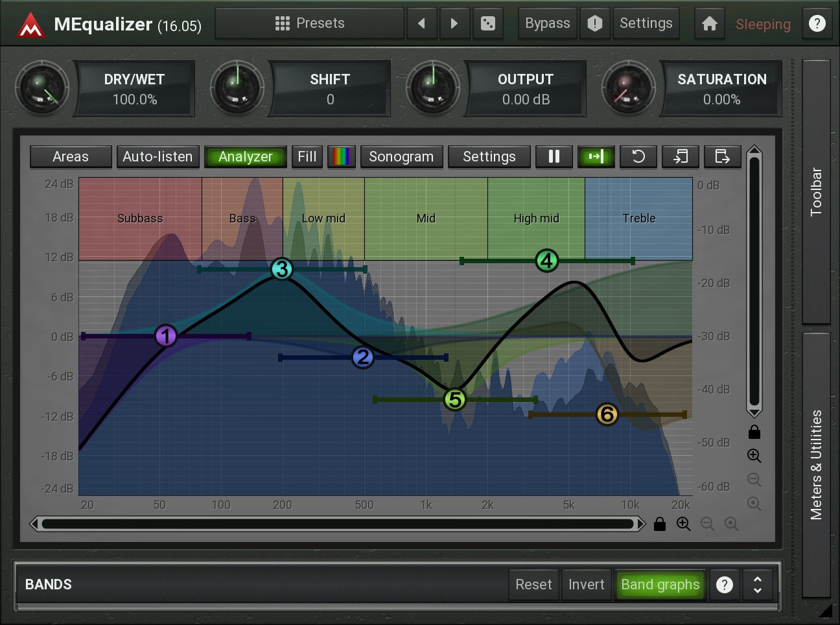Click the MeldaProduction logo icon
The height and width of the screenshot is (625, 840).
tap(30, 25)
